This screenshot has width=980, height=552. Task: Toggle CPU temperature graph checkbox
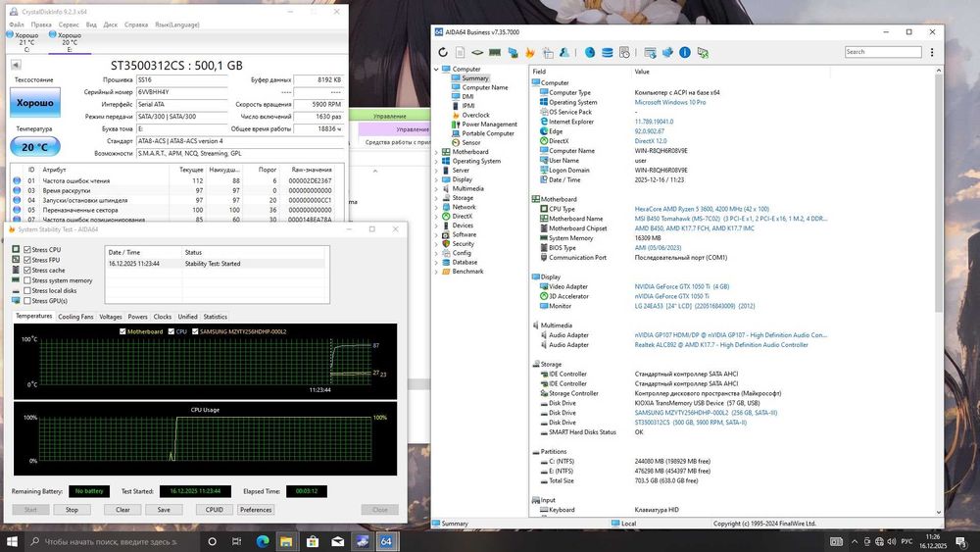[x=171, y=331]
